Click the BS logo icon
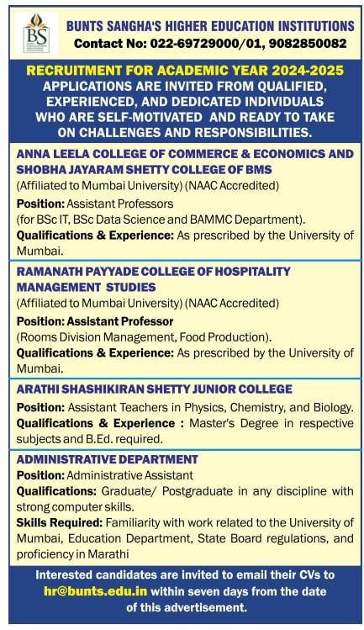Screen dimensions: 364x630 [x=36, y=34]
